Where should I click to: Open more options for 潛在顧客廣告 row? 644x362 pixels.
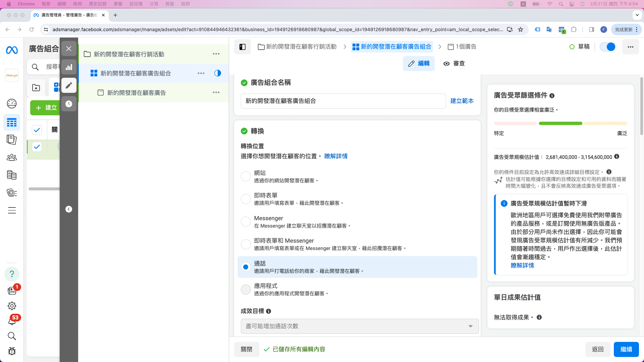pos(216,92)
